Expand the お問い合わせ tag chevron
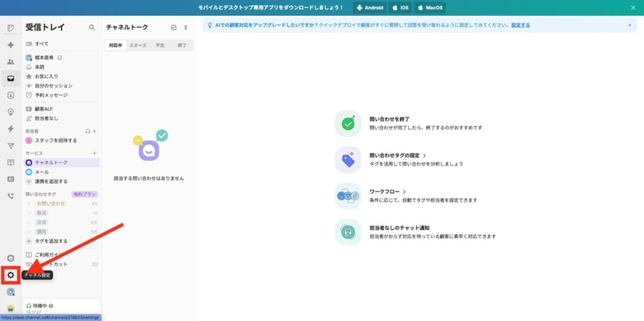The height and width of the screenshot is (321, 644). pyautogui.click(x=29, y=204)
